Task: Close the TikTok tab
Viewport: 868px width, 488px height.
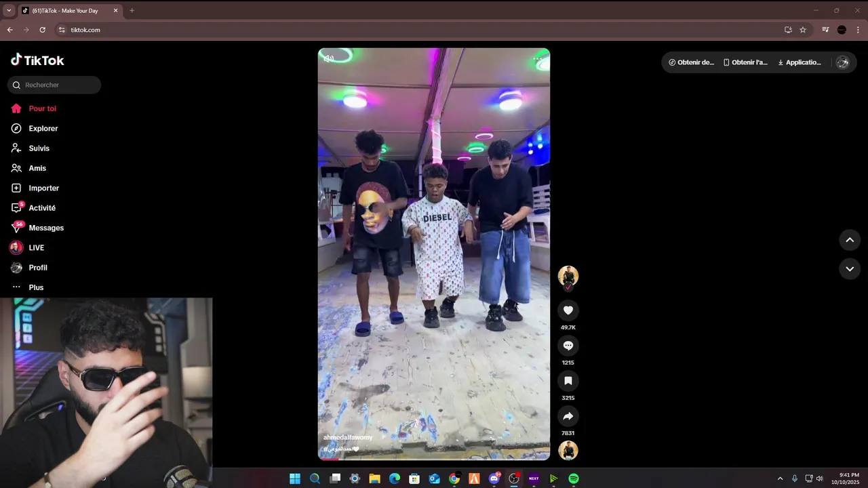Action: pyautogui.click(x=115, y=10)
